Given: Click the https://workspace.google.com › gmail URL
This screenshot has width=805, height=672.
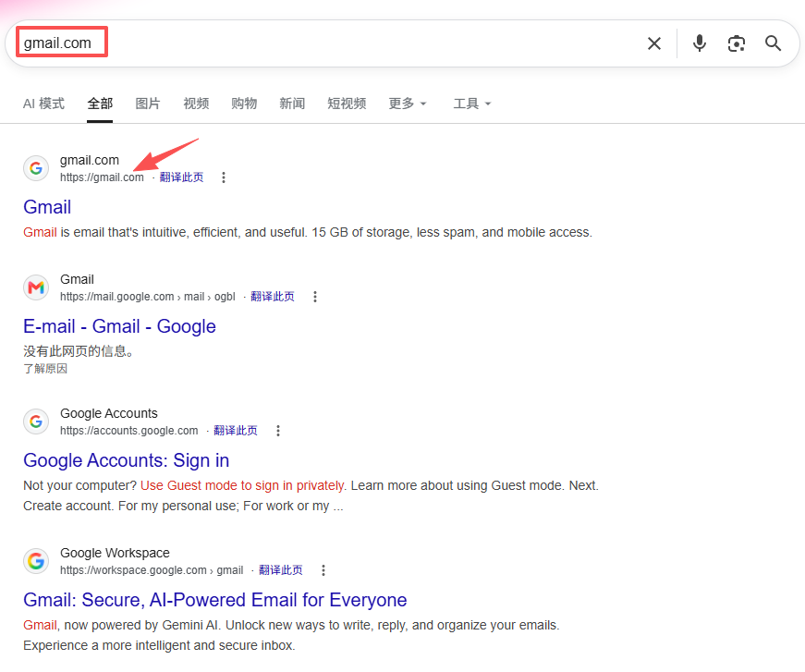Looking at the screenshot, I should (x=152, y=570).
